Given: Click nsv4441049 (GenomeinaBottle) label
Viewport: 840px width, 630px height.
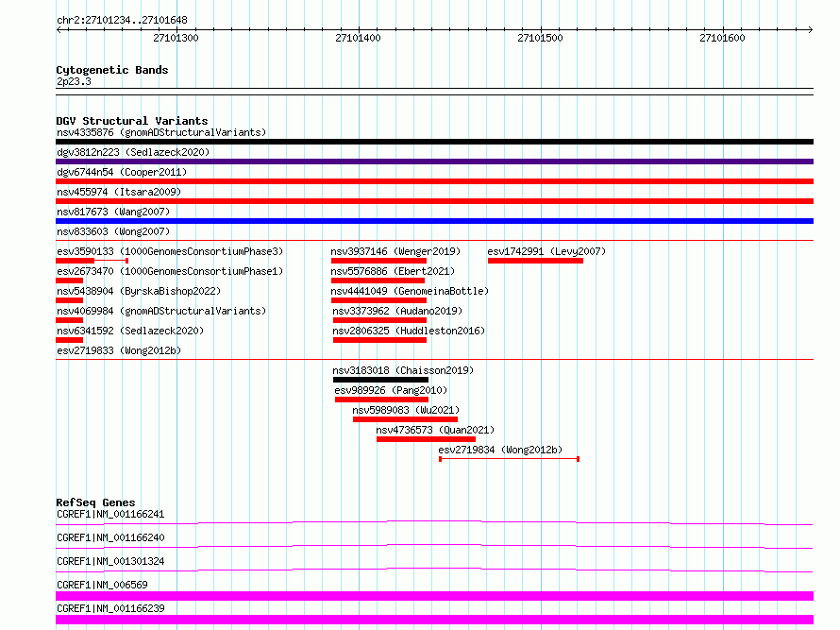Looking at the screenshot, I should click(x=410, y=291).
